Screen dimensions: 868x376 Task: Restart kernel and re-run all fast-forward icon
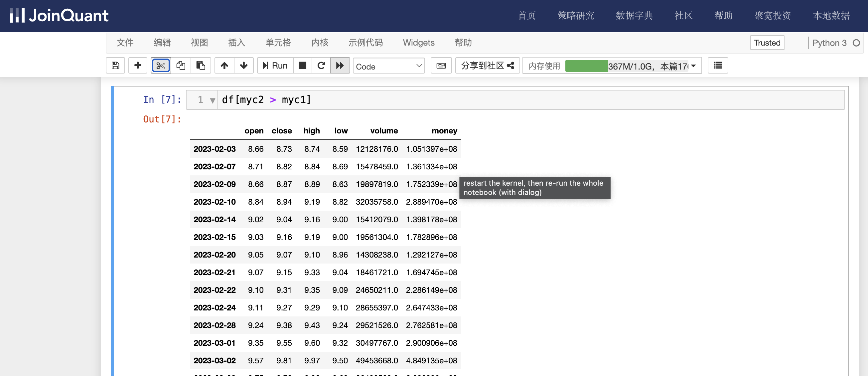(x=340, y=66)
